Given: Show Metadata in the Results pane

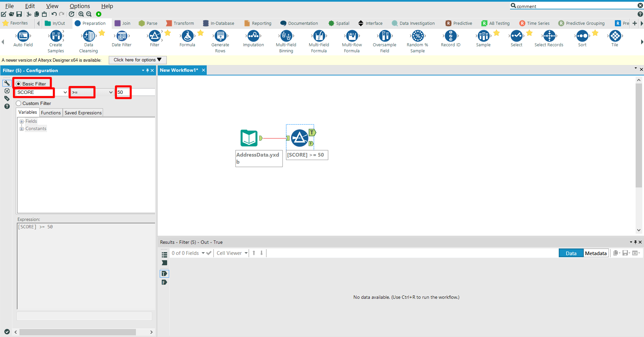Looking at the screenshot, I should point(596,253).
